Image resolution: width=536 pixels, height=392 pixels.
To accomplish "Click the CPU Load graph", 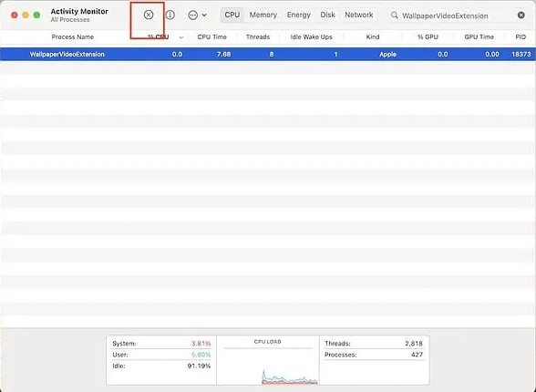I will pyautogui.click(x=268, y=360).
